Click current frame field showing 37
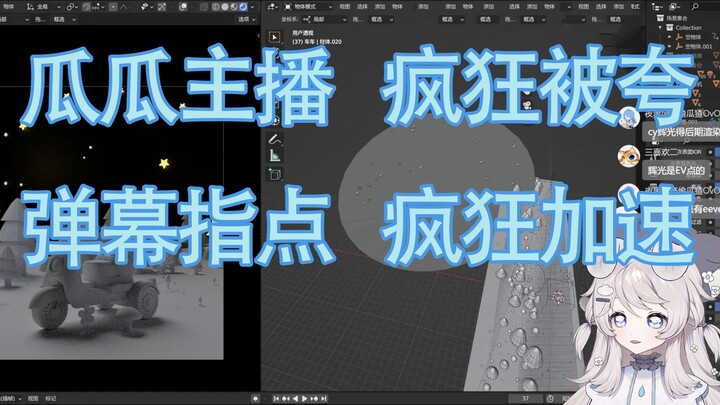The image size is (720, 405). coord(526,398)
